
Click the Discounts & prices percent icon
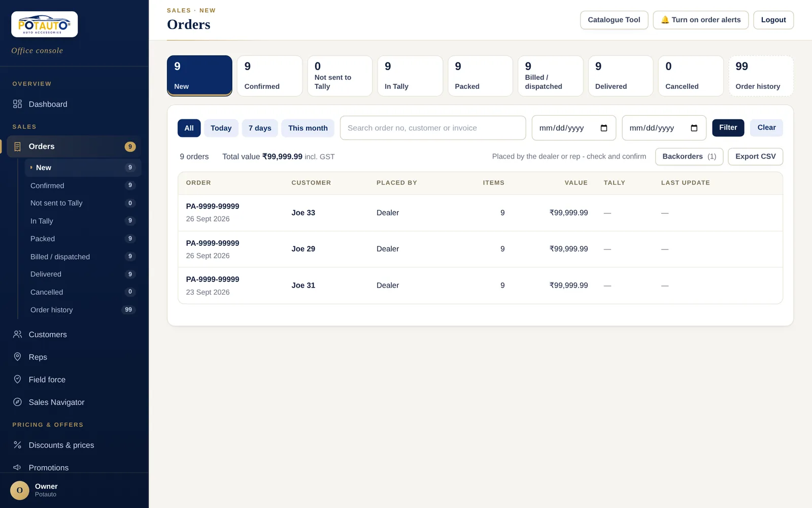pos(17,445)
